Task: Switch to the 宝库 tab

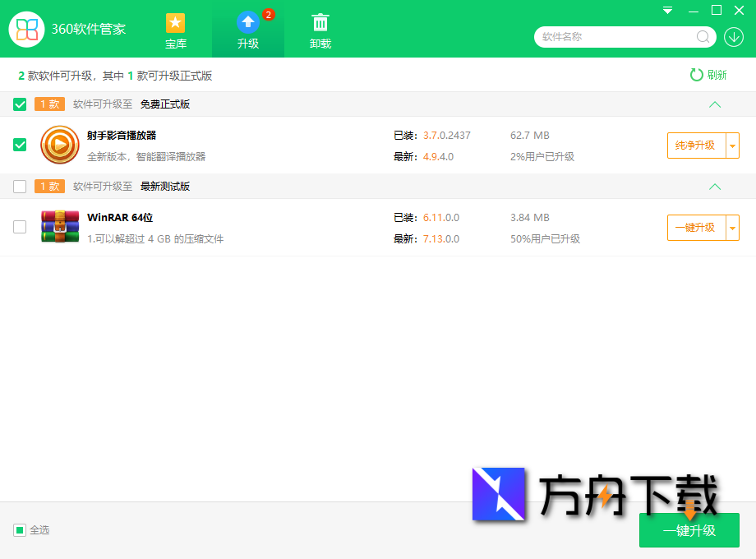Action: (175, 29)
